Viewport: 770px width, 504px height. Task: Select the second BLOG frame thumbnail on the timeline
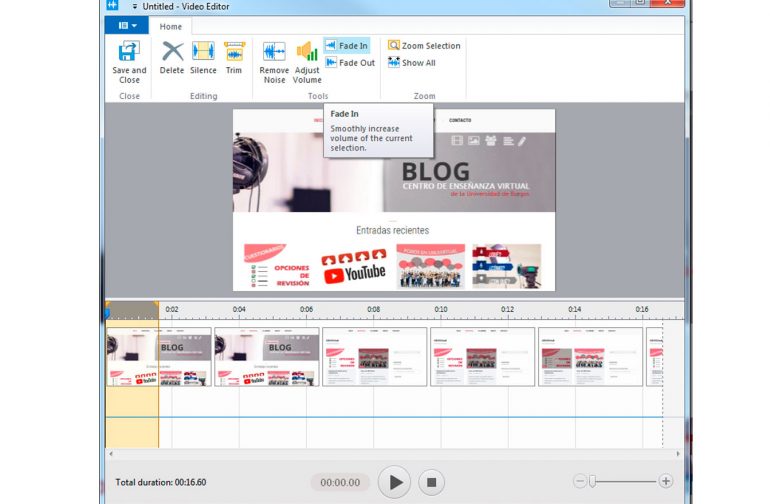267,357
